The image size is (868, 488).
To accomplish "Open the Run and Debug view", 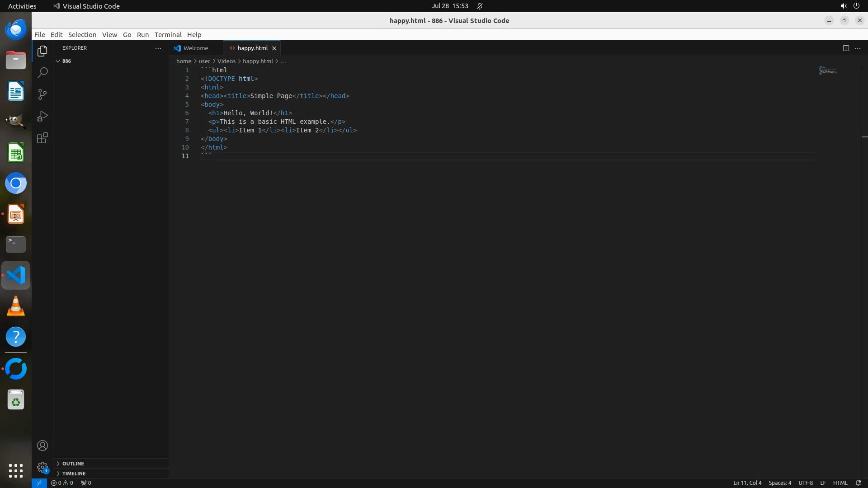I will (x=42, y=116).
